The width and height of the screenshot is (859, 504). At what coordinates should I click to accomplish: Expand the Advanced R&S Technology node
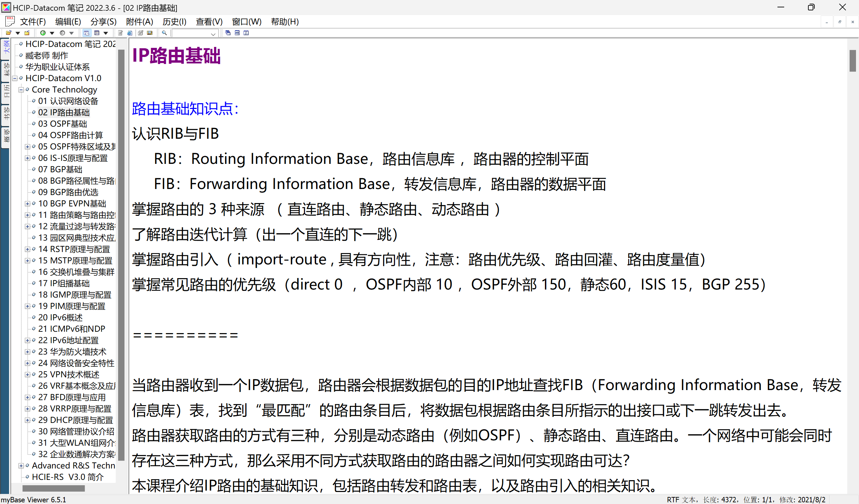pyautogui.click(x=21, y=466)
